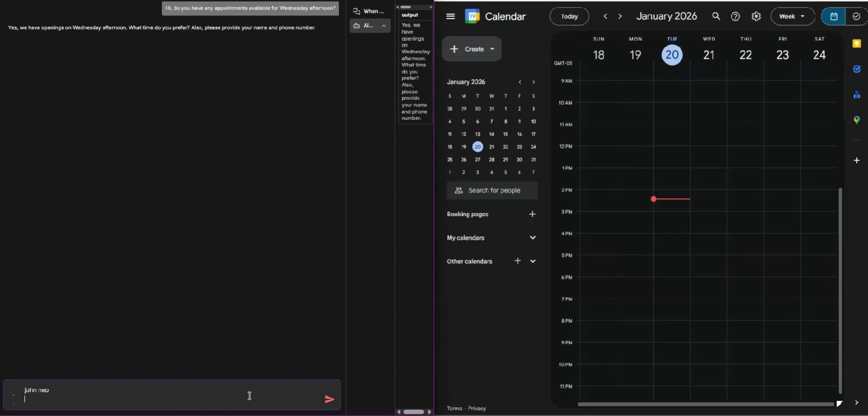Open the Settings gear menu
Image resolution: width=868 pixels, height=416 pixels.
coord(756,16)
